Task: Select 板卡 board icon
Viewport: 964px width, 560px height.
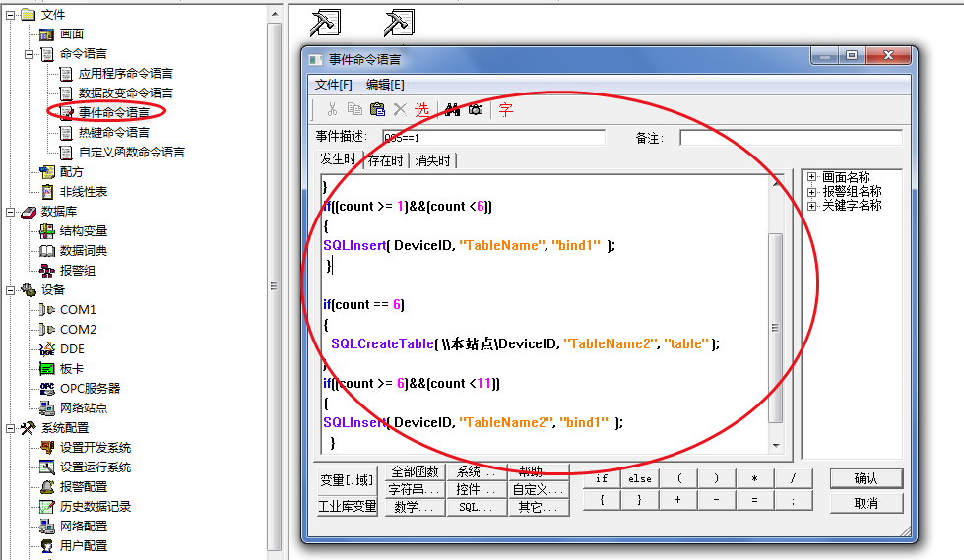Action: [x=46, y=369]
